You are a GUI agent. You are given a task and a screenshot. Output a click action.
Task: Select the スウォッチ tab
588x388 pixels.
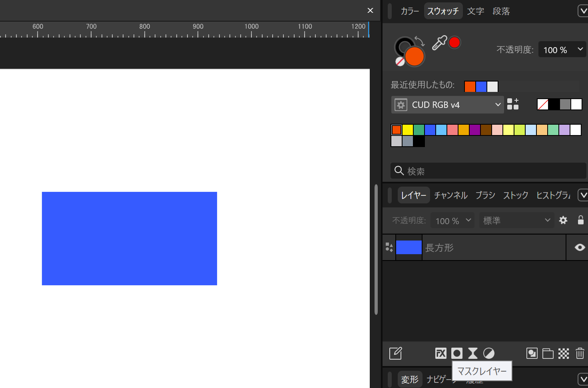click(x=443, y=11)
